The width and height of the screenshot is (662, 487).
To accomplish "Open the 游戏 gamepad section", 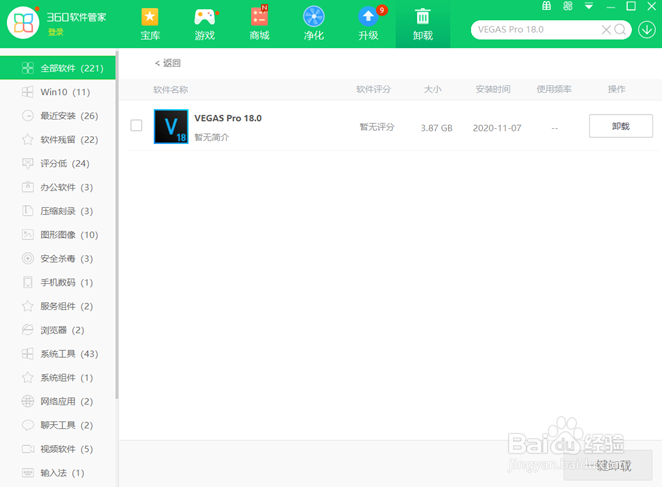I will 205,24.
